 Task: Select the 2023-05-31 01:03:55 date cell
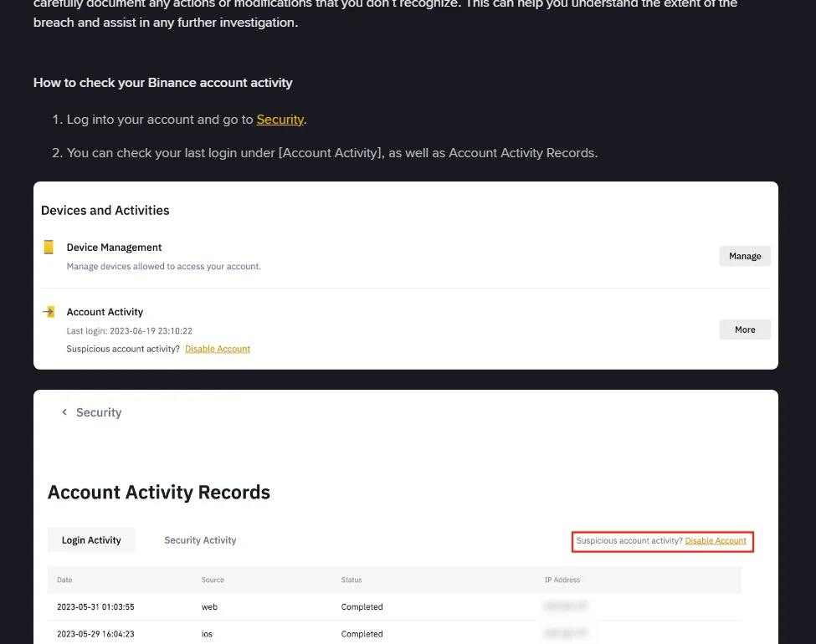point(95,607)
